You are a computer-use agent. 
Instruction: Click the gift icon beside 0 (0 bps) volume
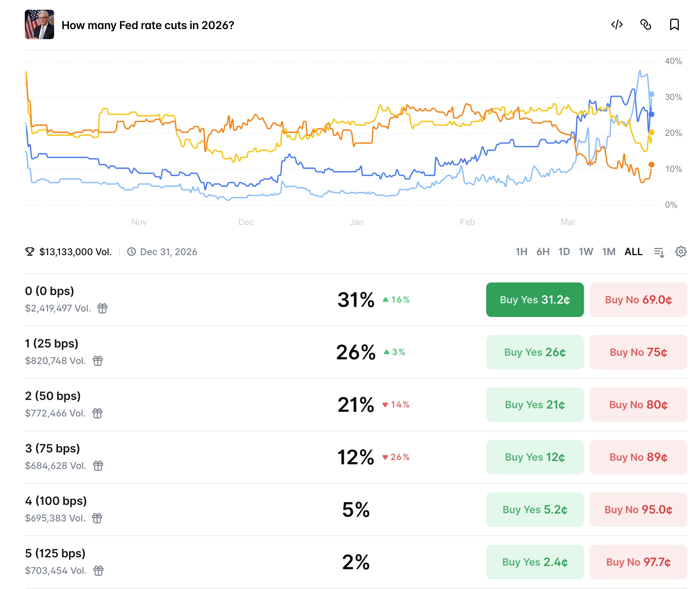(102, 308)
